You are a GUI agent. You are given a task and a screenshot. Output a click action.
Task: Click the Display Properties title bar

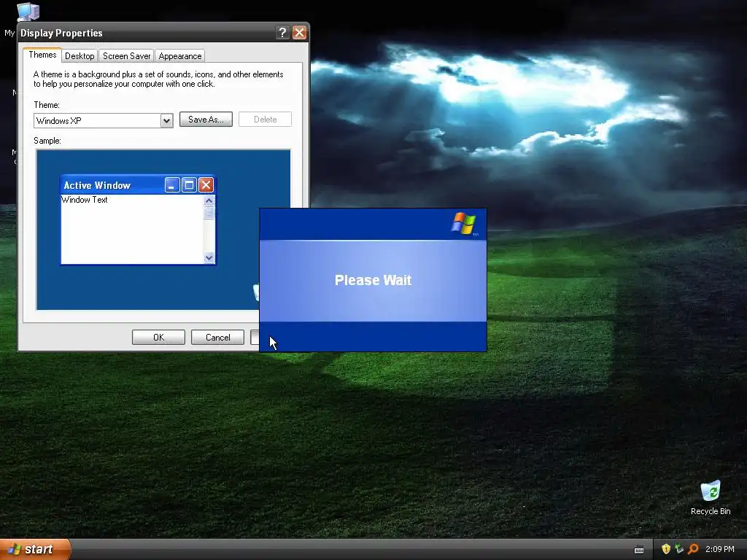point(163,32)
